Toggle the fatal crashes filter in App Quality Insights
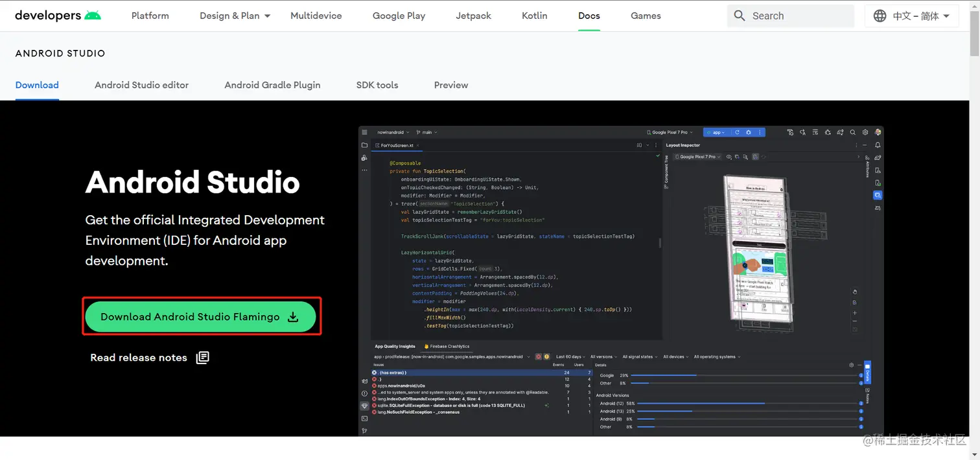The width and height of the screenshot is (980, 460). pos(539,356)
